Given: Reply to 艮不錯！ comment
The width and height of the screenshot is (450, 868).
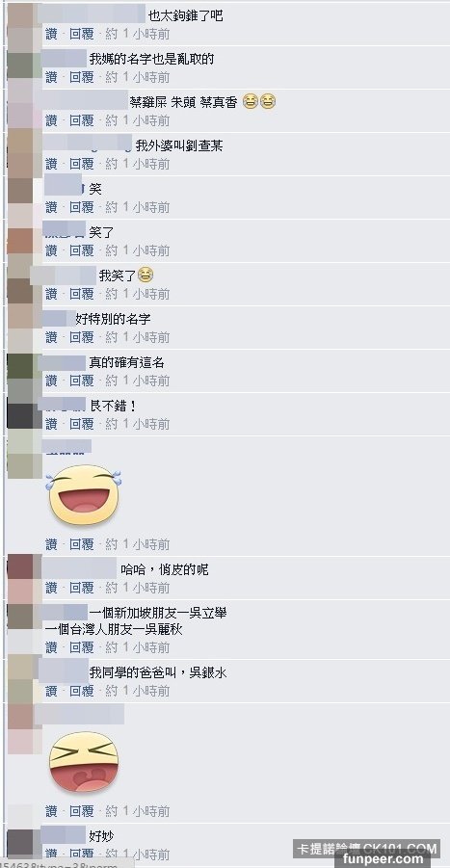Looking at the screenshot, I should click(x=81, y=424).
